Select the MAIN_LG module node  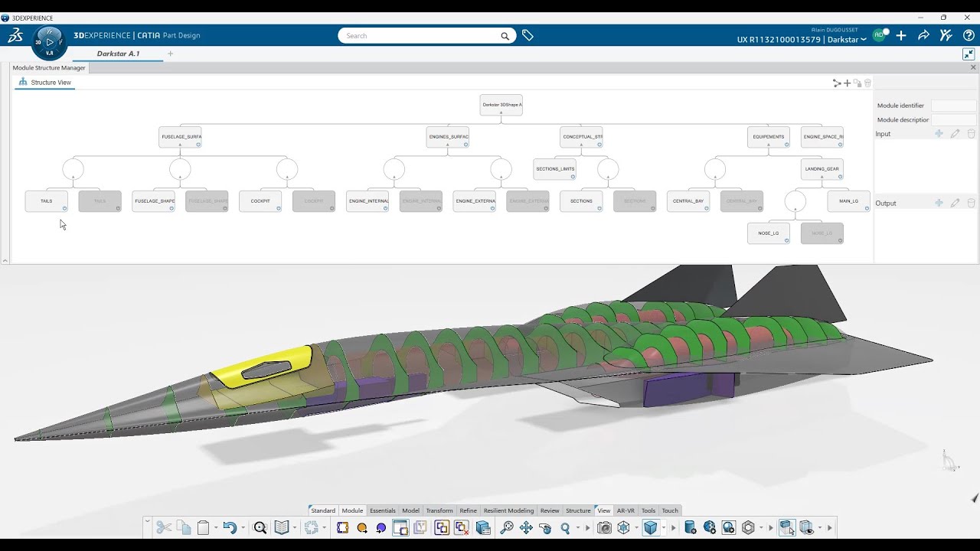click(849, 201)
